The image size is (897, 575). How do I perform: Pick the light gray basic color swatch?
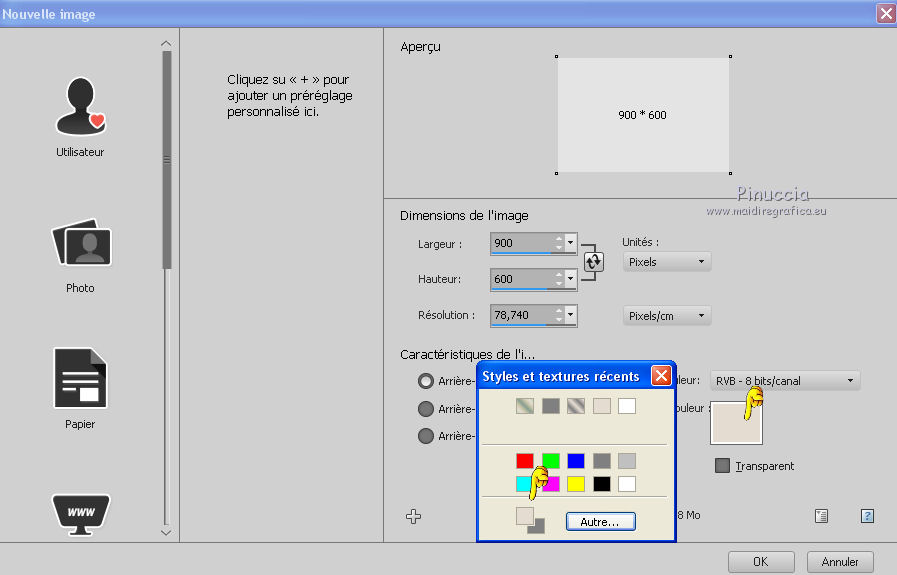click(627, 461)
